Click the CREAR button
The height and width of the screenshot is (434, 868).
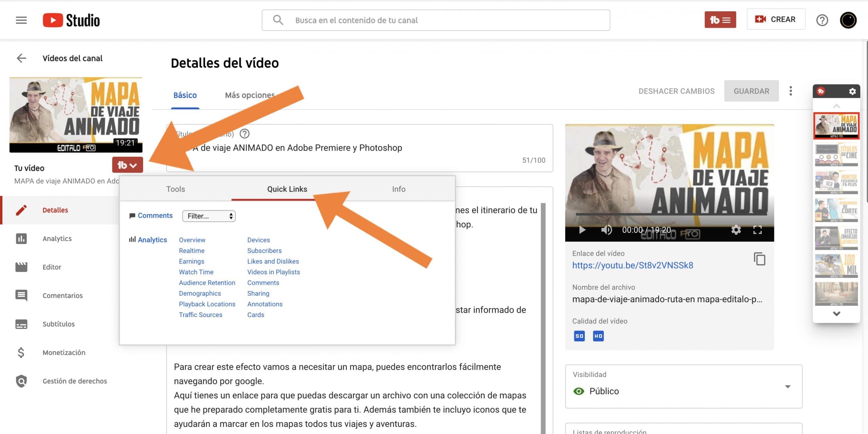pyautogui.click(x=775, y=19)
